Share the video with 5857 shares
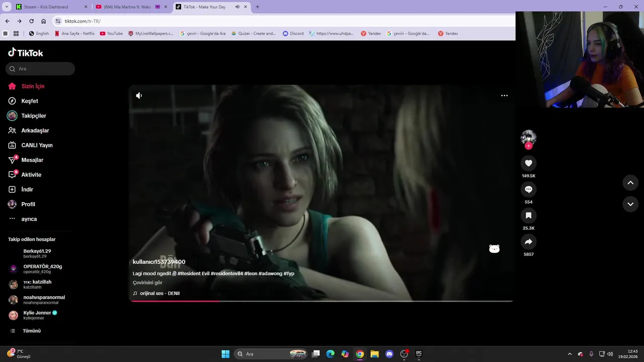Screen dimensions: 644x362 tap(528, 242)
